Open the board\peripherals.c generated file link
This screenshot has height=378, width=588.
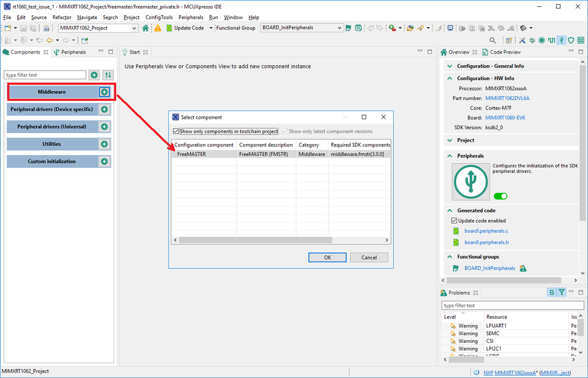coord(486,231)
